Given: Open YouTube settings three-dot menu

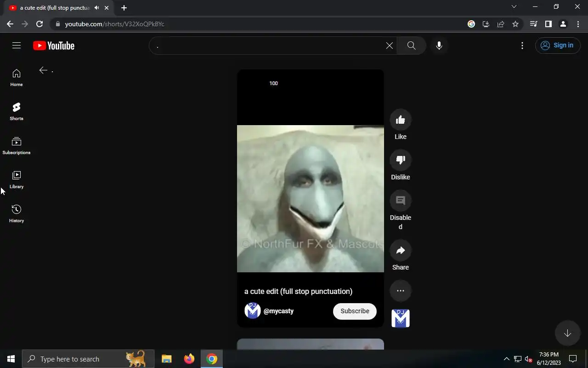Looking at the screenshot, I should tap(522, 46).
